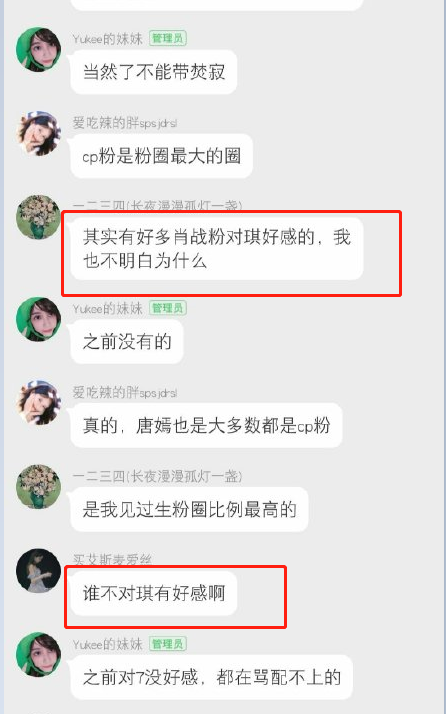Click username Yukee的妹妹 above "之前没有的"

tap(108, 308)
